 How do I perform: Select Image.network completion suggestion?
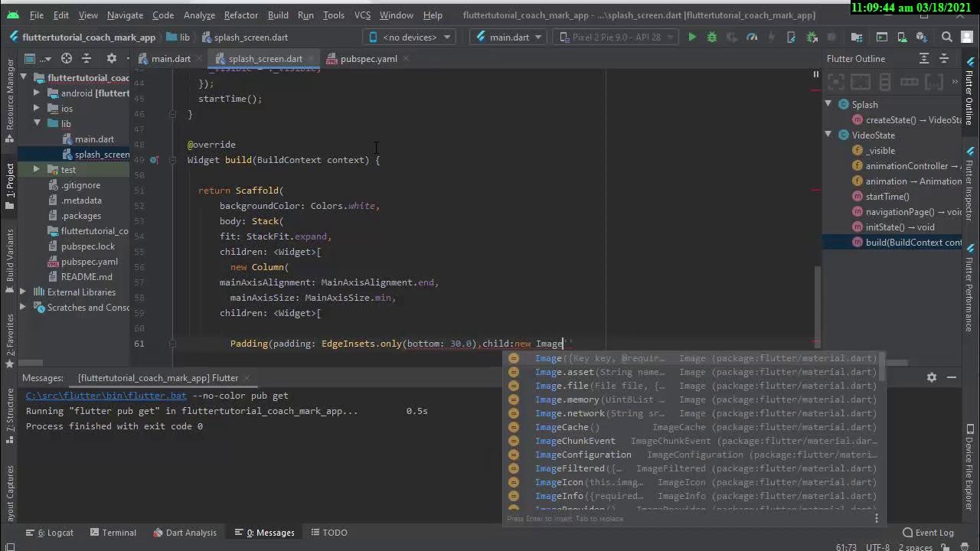coord(693,413)
